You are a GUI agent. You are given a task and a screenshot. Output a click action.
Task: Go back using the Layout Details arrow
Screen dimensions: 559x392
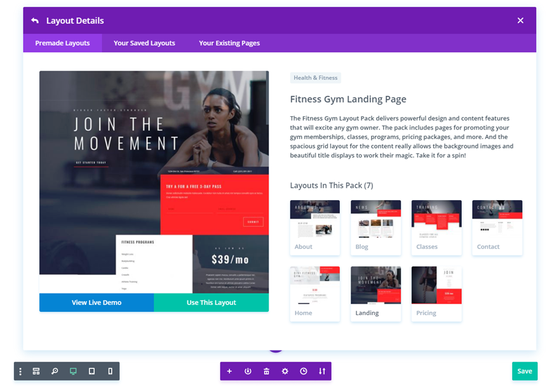click(35, 20)
